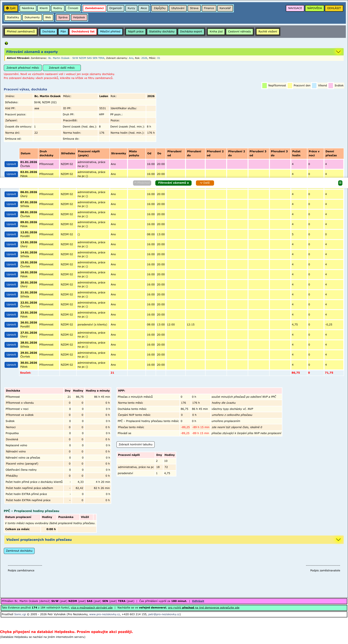
Task: Go to the Akce section
Action: coord(144,8)
